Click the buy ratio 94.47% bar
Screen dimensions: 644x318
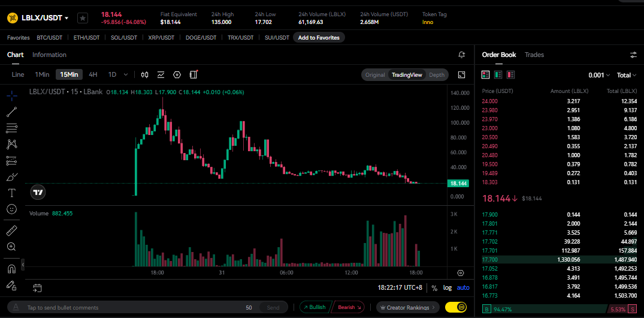[x=544, y=309]
